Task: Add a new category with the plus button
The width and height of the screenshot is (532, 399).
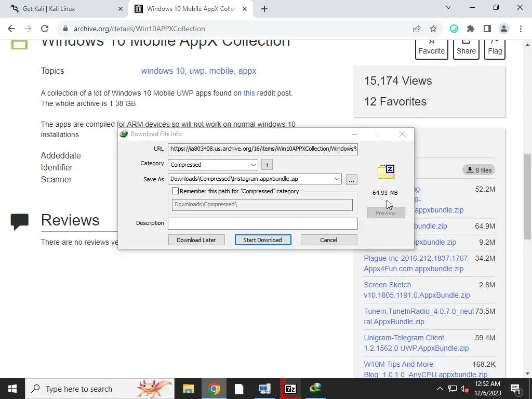Action: 267,165
